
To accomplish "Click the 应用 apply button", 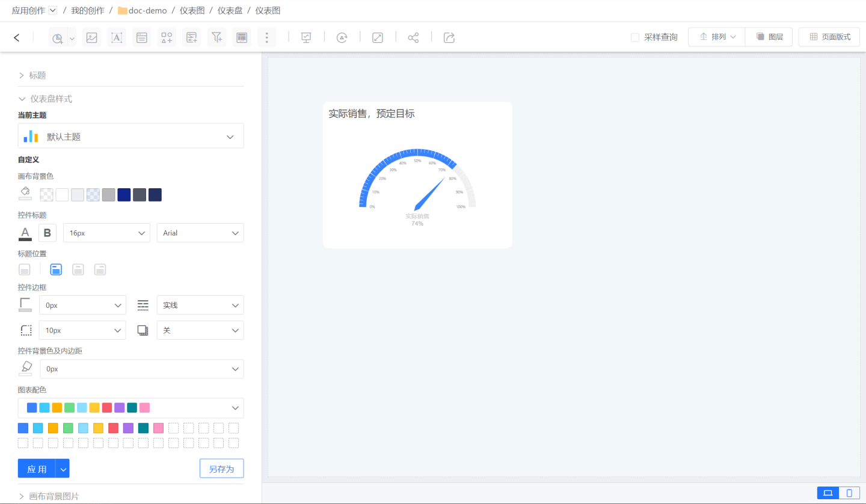I will [37, 469].
